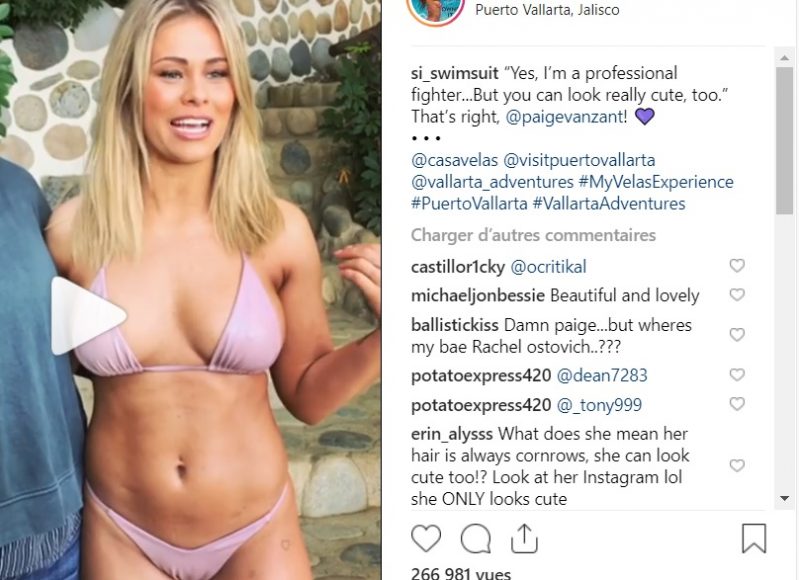Open the #MyVelasExperience hashtag
799x580 pixels.
pos(656,182)
